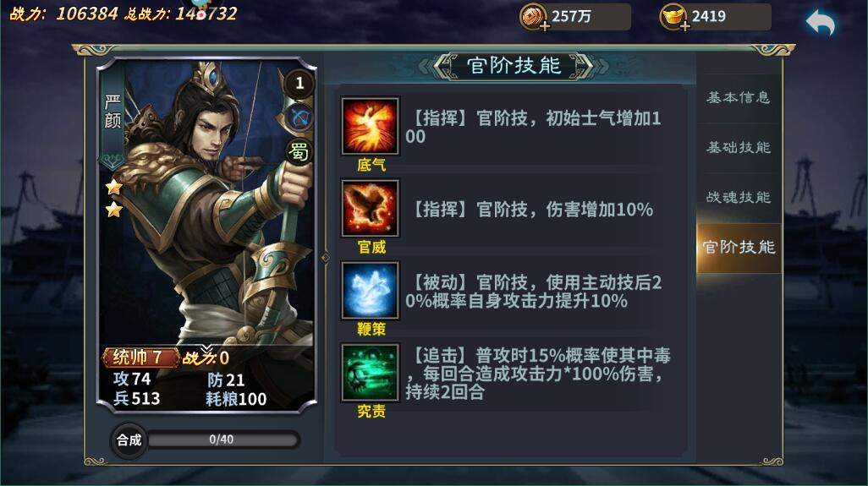The image size is (868, 486).
Task: Select the 官威 eagle skill icon
Action: (x=370, y=209)
